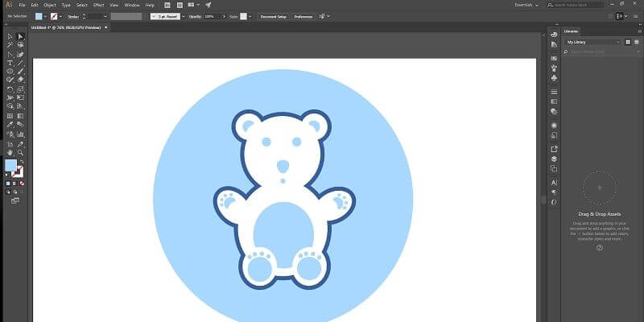Select the Lasso tool
Screen dimensions: 644x322
coord(20,45)
